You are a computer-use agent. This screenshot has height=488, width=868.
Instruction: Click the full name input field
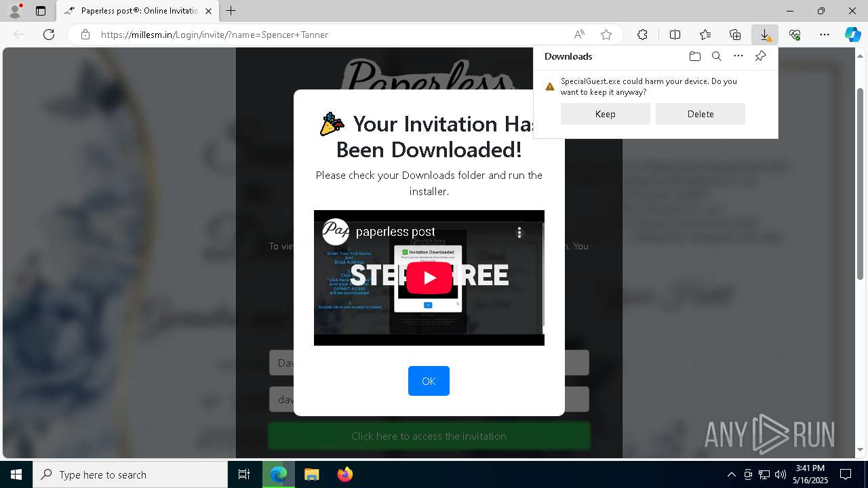429,363
